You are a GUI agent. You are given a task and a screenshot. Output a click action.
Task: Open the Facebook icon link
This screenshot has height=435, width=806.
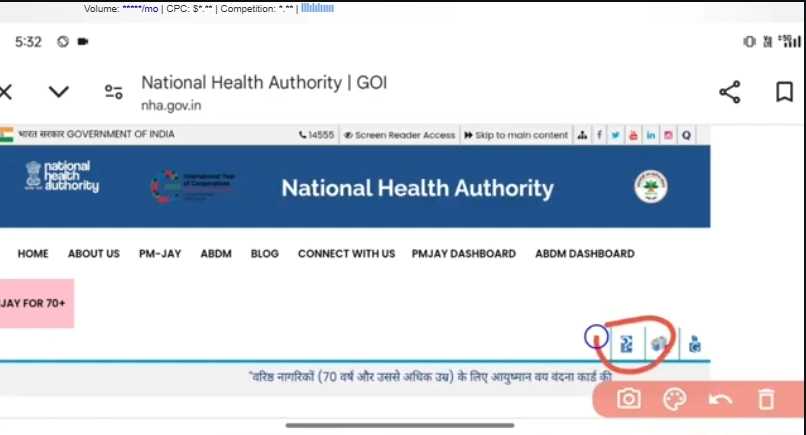599,135
